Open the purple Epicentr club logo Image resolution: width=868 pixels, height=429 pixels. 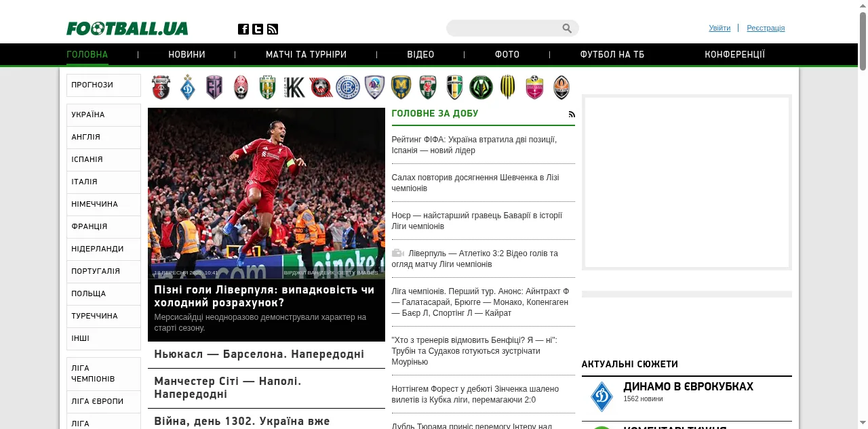coord(214,87)
